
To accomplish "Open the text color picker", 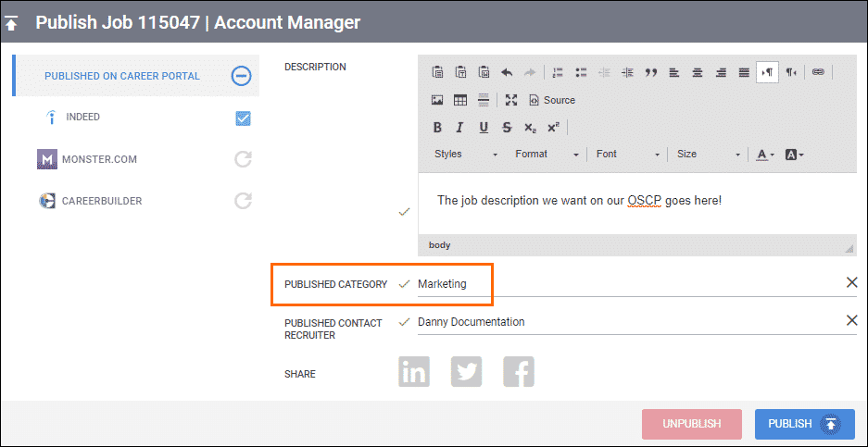I will click(x=765, y=155).
